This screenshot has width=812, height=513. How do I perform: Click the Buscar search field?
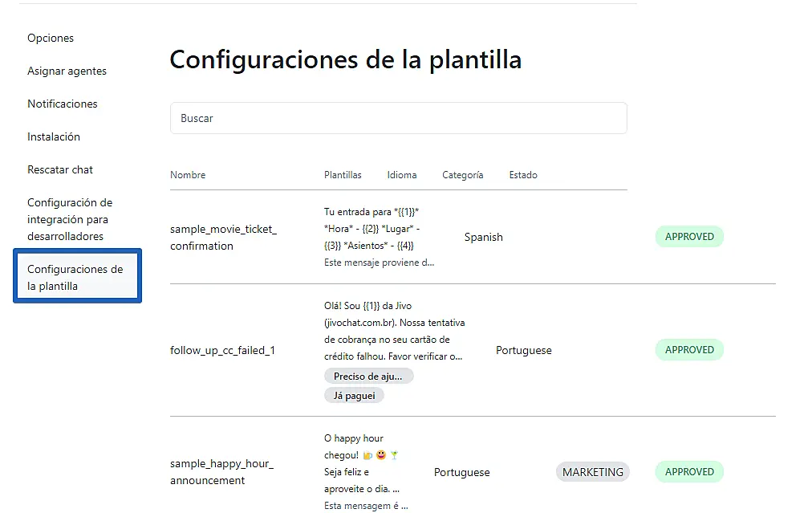click(x=398, y=118)
